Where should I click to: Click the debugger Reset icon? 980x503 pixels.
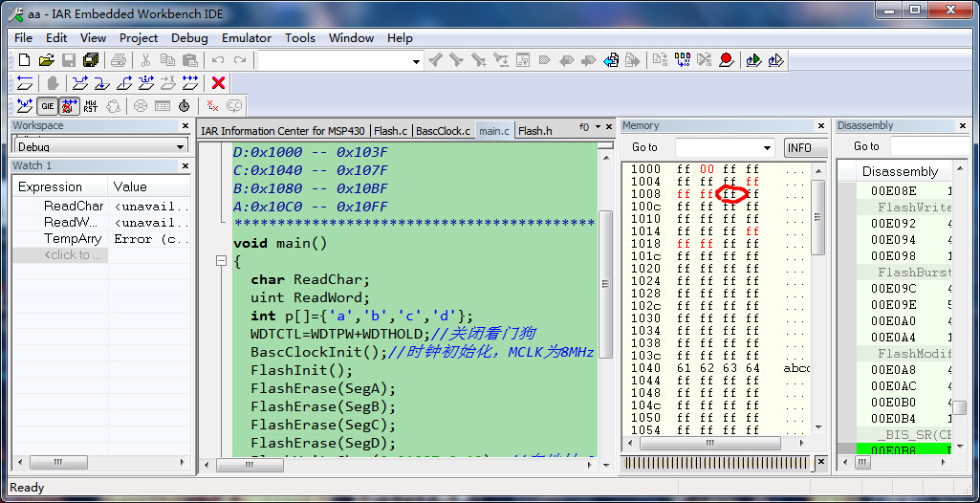click(25, 82)
